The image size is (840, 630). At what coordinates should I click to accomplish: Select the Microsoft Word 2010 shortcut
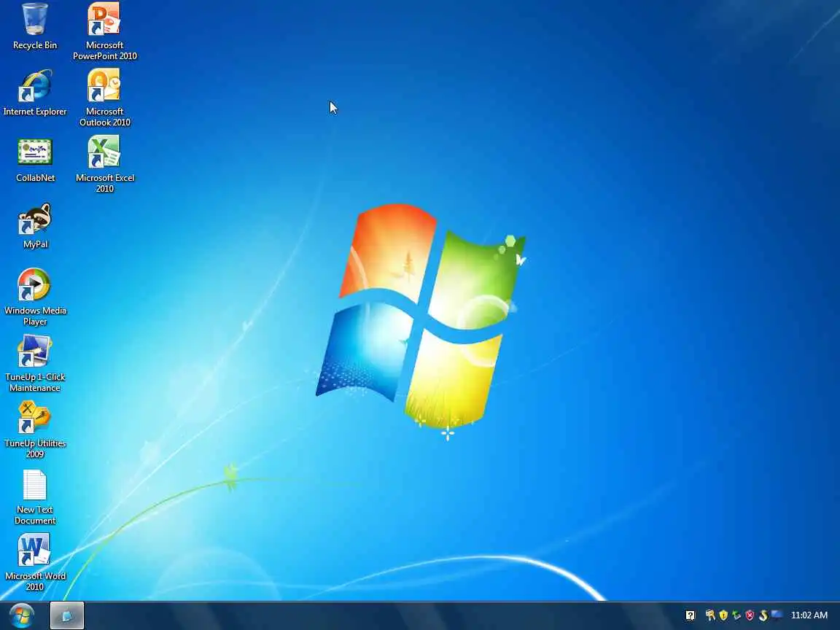35,562
